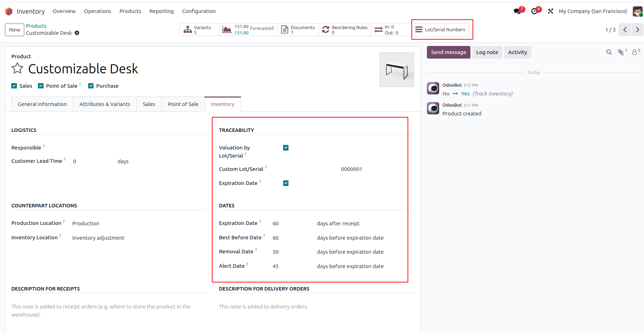Open the activities clock icon
This screenshot has width=644, height=333.
click(x=534, y=11)
